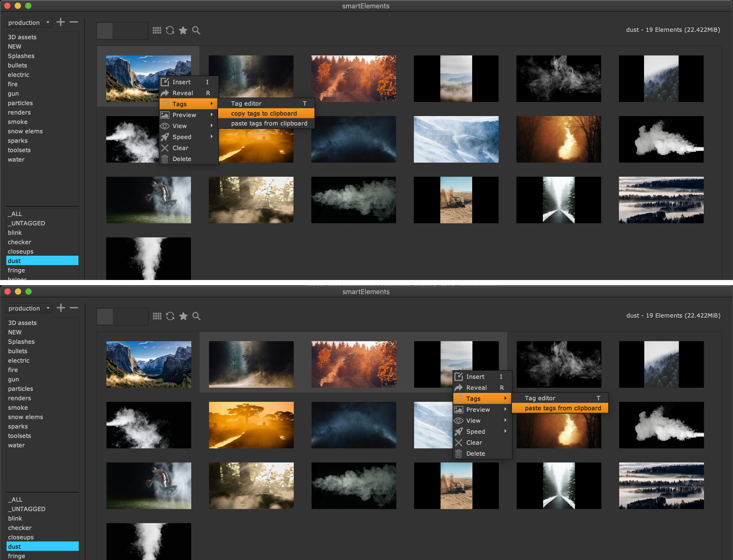Click the refresh icon in the lower window toolbar

click(x=170, y=316)
